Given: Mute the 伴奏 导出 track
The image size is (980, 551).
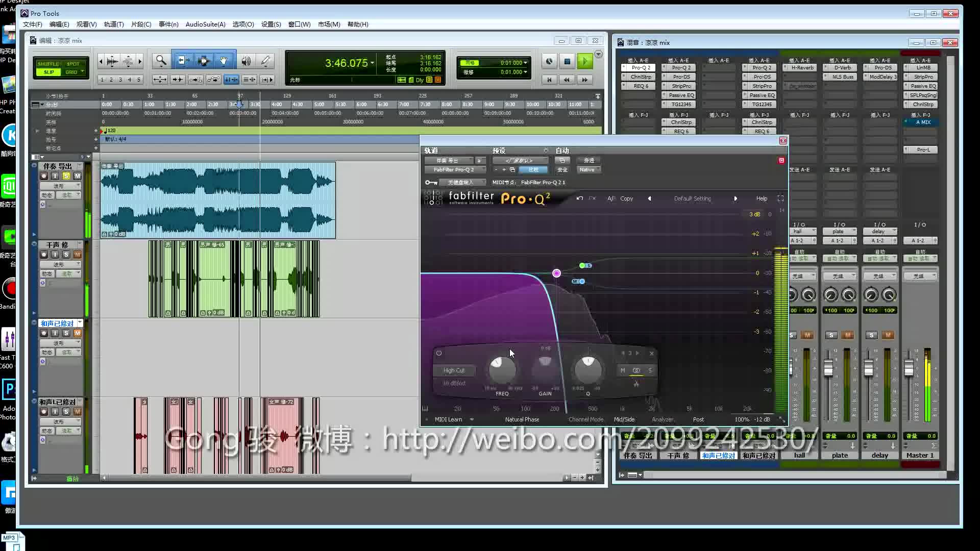Looking at the screenshot, I should tap(78, 176).
